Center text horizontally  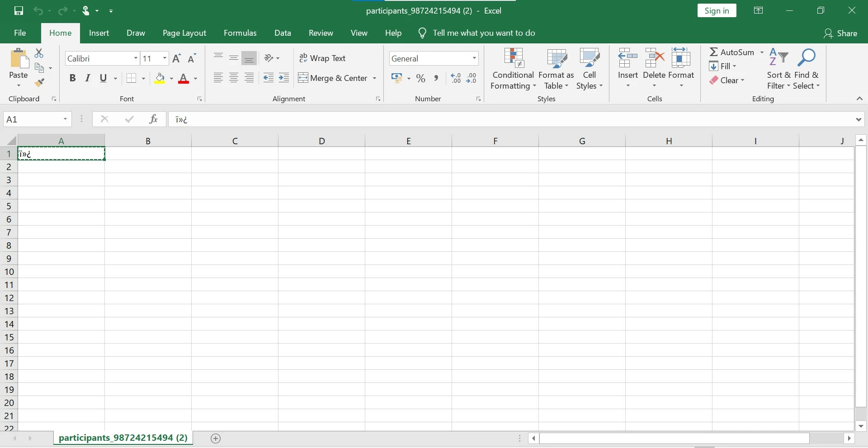coord(234,78)
